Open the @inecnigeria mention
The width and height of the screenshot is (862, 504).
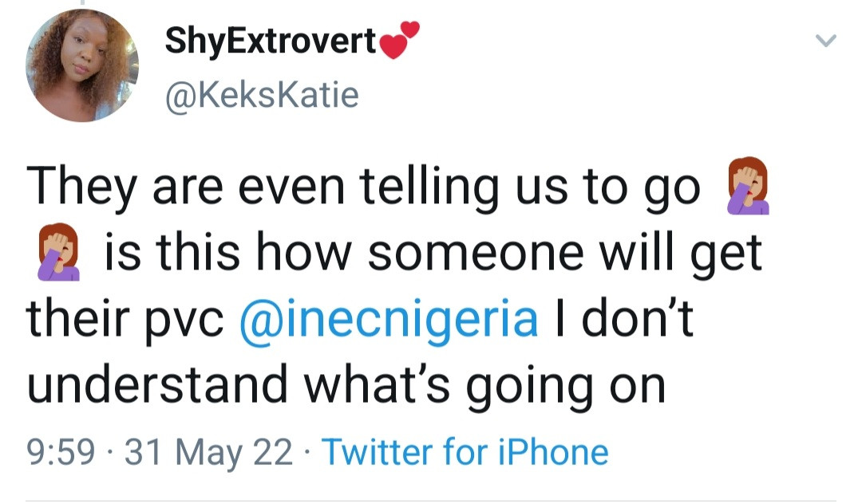(x=389, y=318)
